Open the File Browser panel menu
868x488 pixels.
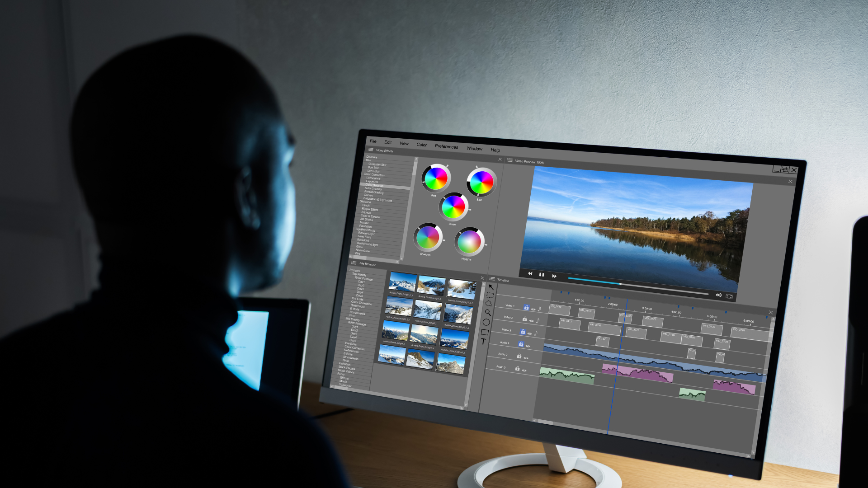(x=354, y=263)
